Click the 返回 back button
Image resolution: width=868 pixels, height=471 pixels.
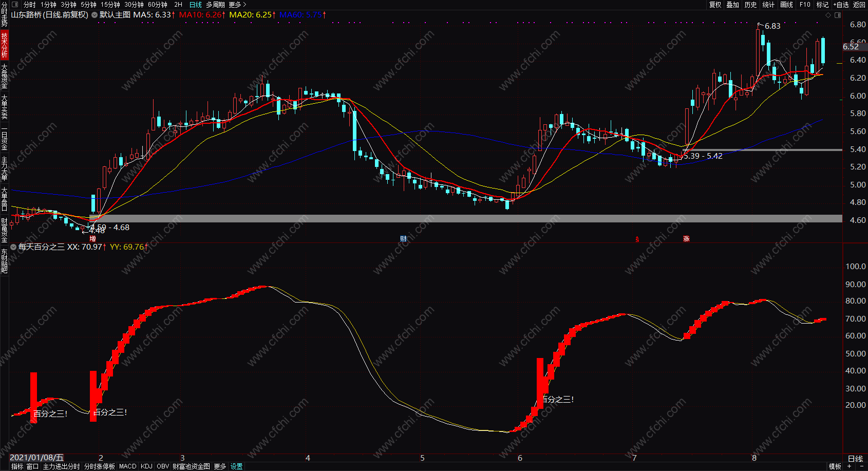(x=859, y=5)
